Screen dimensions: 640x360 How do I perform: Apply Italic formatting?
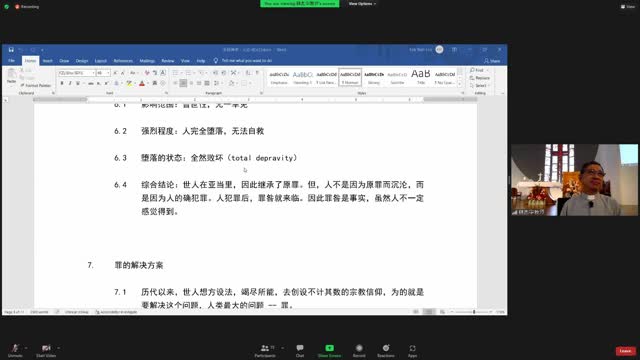[70, 83]
